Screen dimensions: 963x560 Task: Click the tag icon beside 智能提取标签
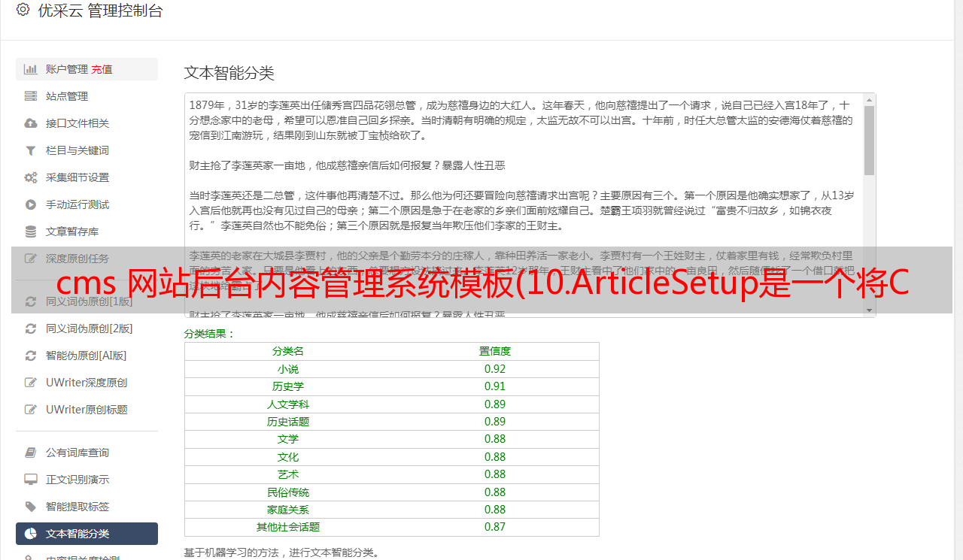(x=31, y=507)
